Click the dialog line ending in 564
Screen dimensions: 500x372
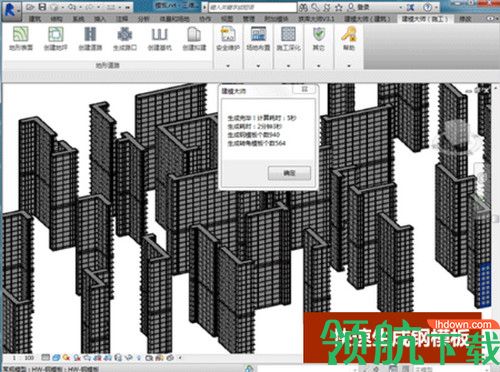pos(256,143)
